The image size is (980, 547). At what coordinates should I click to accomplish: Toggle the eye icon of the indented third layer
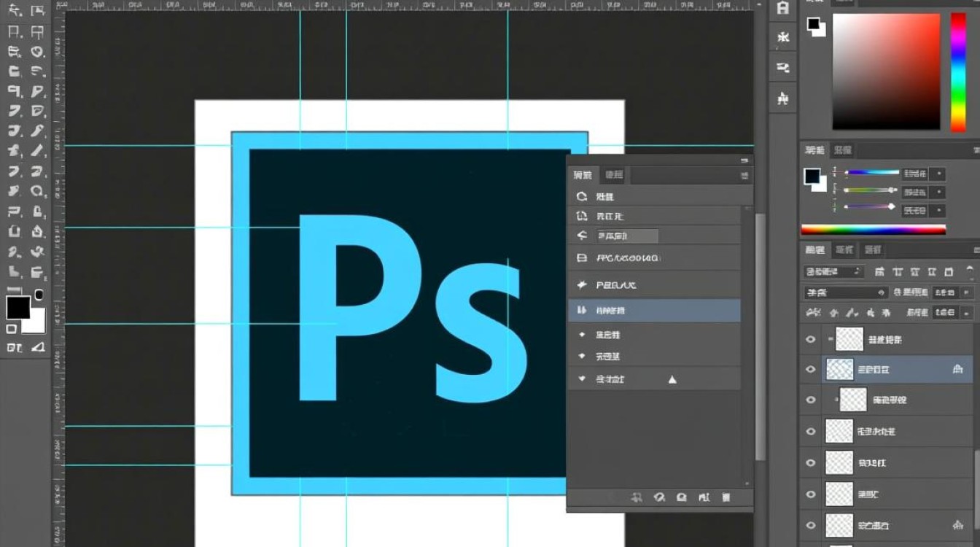810,400
